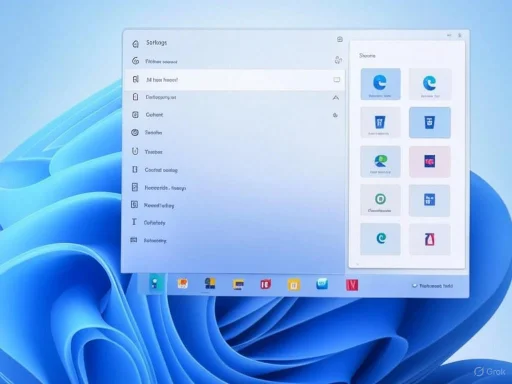
Task: Open the tile with the blue grid squares icon
Action: 430,200
